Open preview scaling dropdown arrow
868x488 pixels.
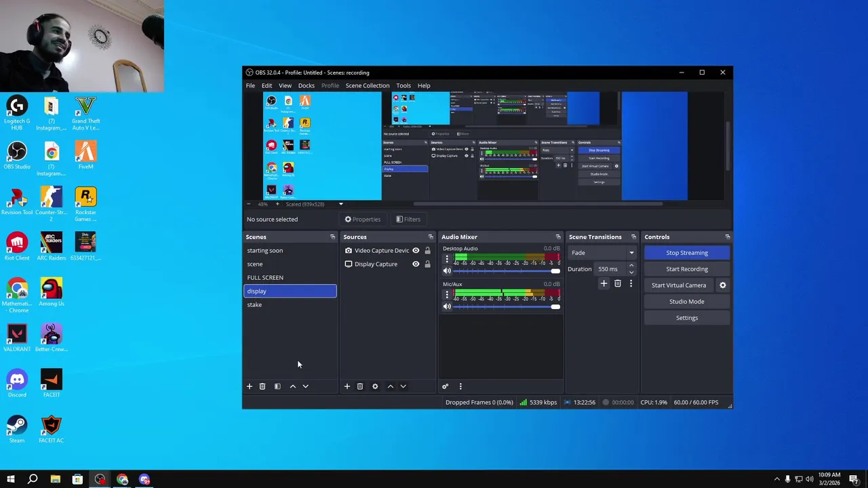pos(341,204)
